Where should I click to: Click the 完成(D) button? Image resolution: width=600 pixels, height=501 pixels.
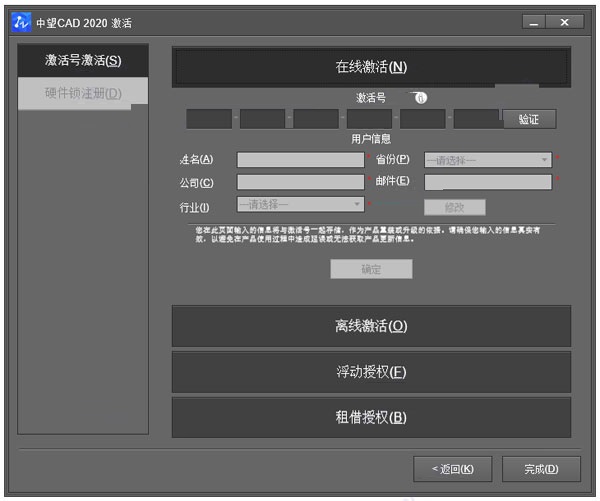point(541,469)
